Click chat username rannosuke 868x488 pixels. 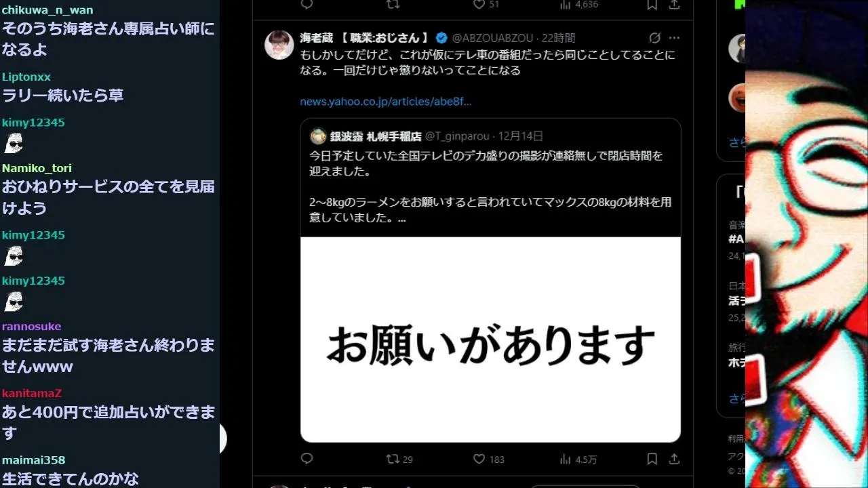coord(32,326)
